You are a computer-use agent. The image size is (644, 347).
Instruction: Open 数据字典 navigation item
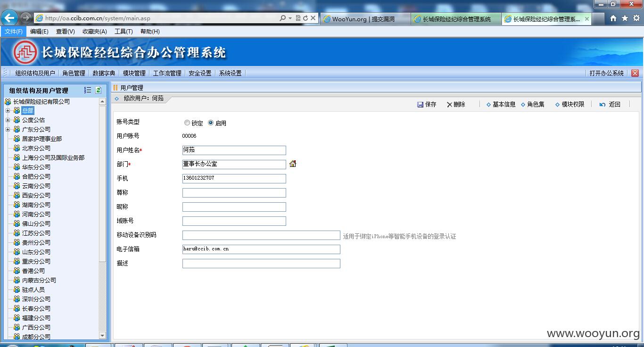click(x=104, y=73)
